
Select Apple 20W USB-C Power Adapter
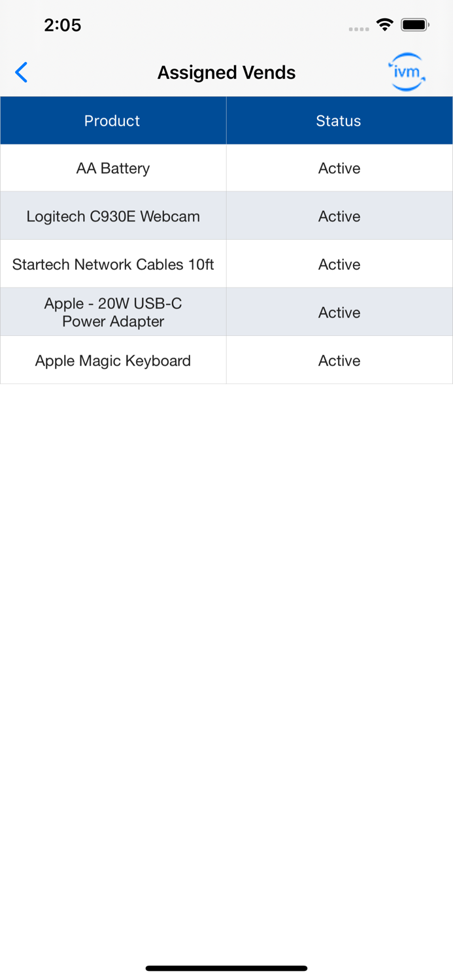(x=113, y=312)
